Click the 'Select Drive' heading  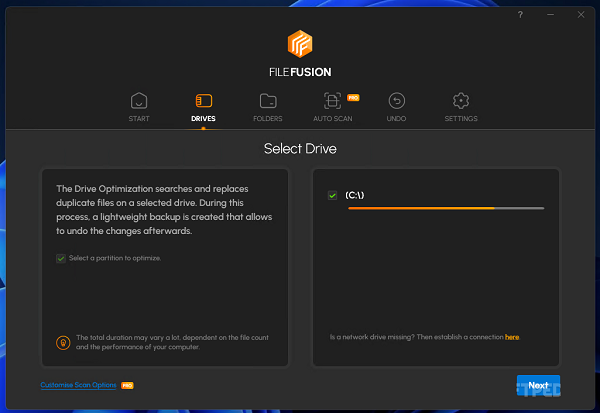(x=300, y=149)
